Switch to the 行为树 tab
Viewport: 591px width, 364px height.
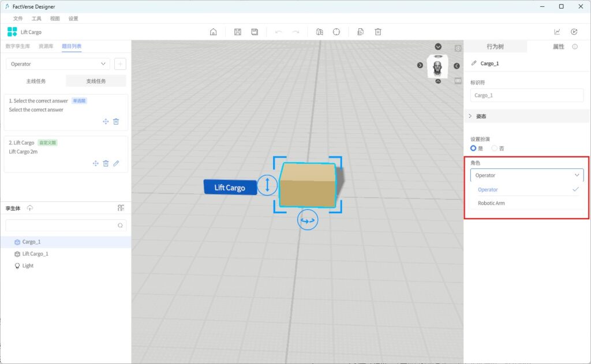(x=495, y=47)
